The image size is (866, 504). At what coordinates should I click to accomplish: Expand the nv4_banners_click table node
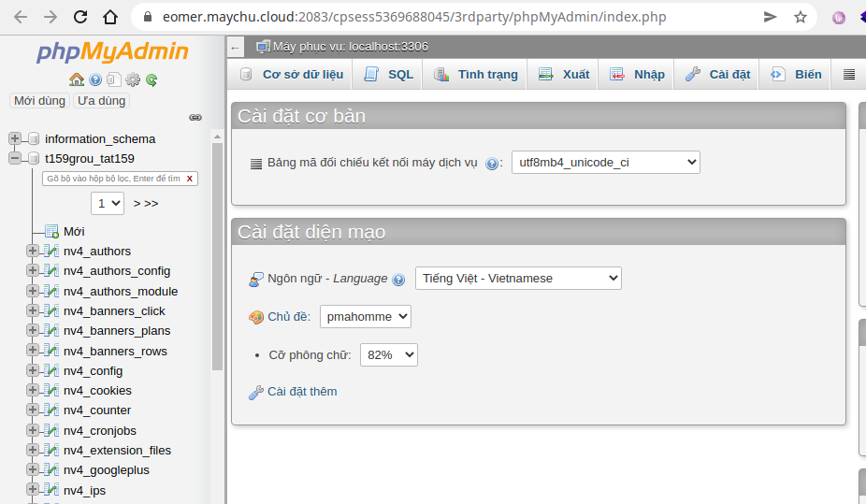point(33,310)
